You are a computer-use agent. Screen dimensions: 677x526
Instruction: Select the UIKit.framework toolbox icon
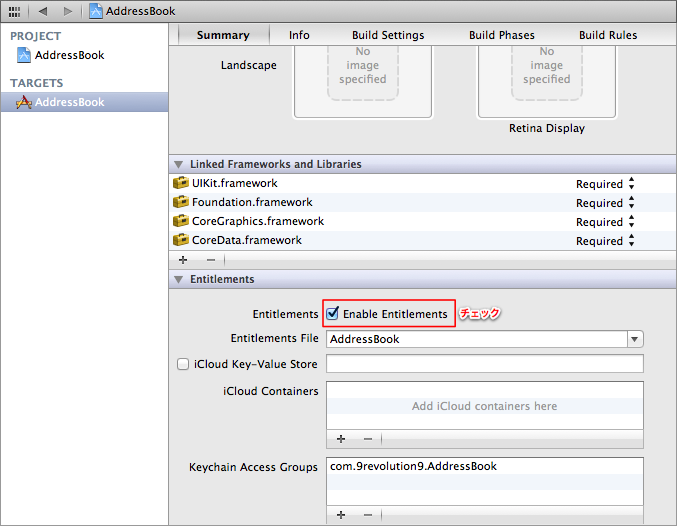(181, 183)
